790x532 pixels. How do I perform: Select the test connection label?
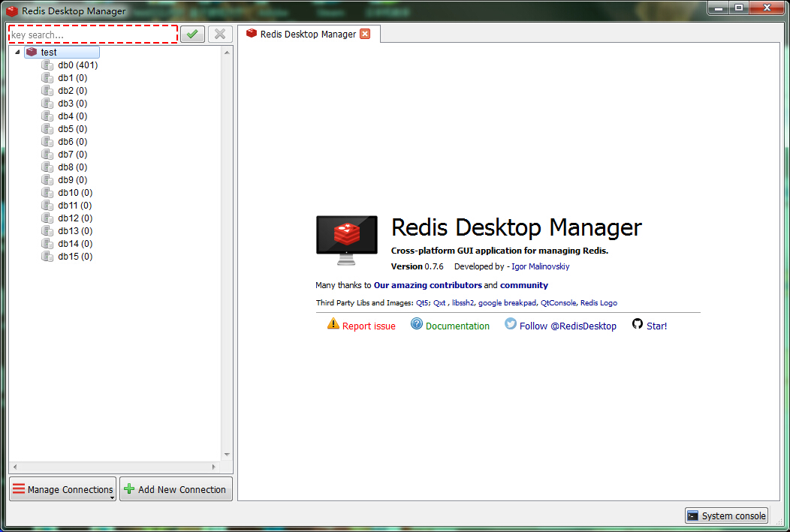point(49,52)
